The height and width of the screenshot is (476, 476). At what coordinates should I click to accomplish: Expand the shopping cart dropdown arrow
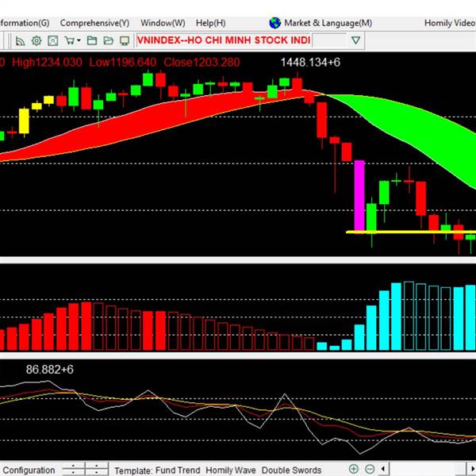pyautogui.click(x=79, y=40)
